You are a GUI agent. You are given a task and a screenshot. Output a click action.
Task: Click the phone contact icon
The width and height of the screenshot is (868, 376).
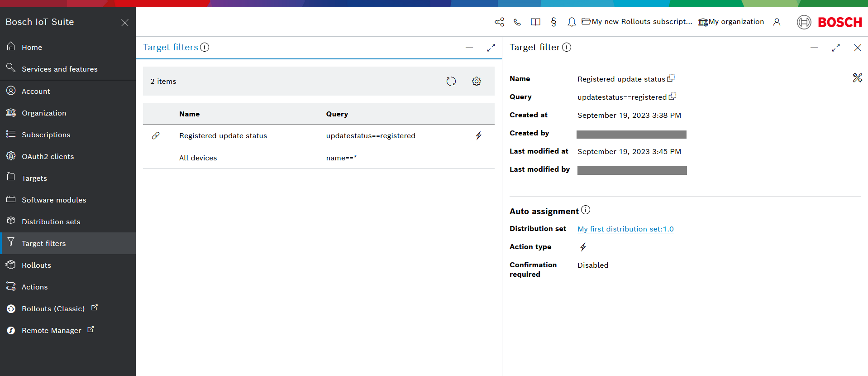click(x=517, y=22)
